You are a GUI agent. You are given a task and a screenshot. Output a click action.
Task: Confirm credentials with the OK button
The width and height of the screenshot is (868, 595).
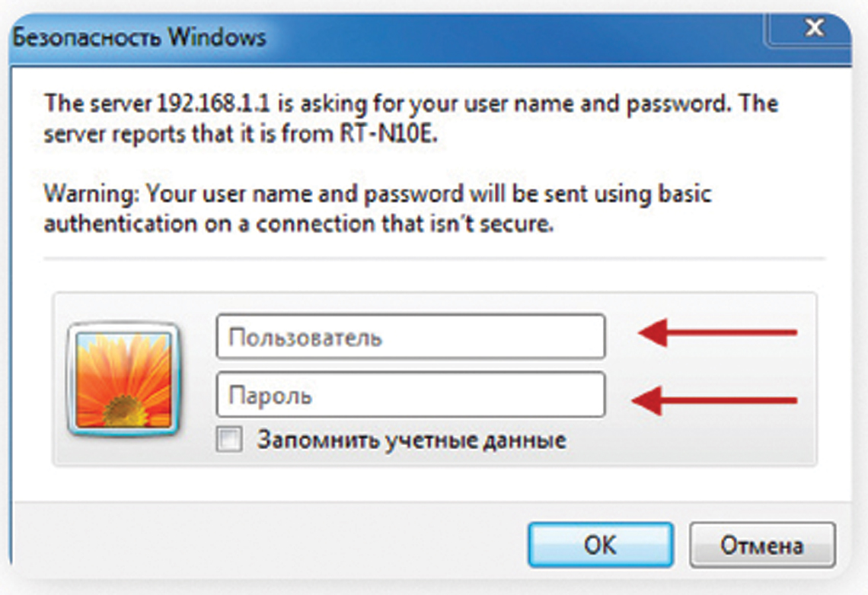tap(601, 545)
